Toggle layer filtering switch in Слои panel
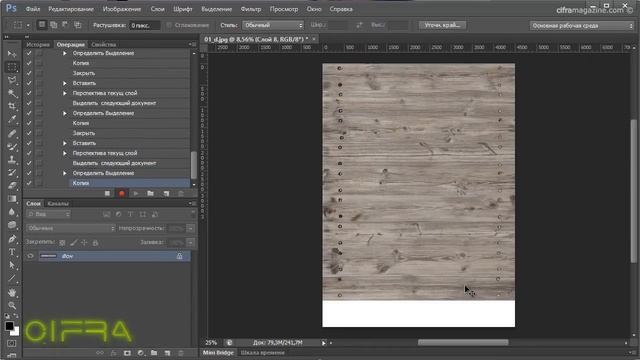This screenshot has width=640, height=360. [x=192, y=213]
